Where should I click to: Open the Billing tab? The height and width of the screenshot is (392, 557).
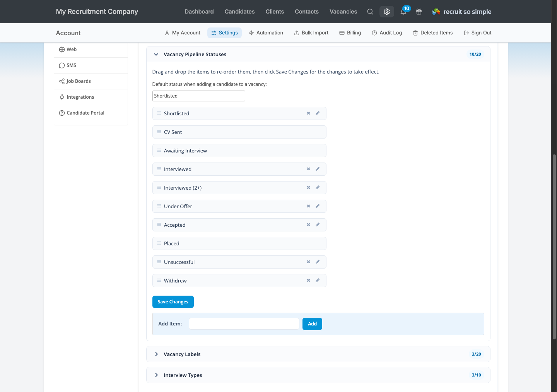pos(350,33)
